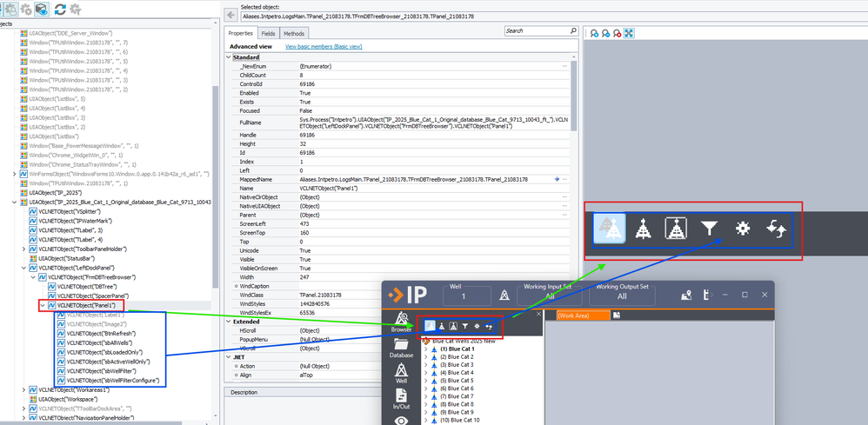The height and width of the screenshot is (425, 868).
Task: Click the enlarged funnel well filter icon
Action: click(x=709, y=229)
